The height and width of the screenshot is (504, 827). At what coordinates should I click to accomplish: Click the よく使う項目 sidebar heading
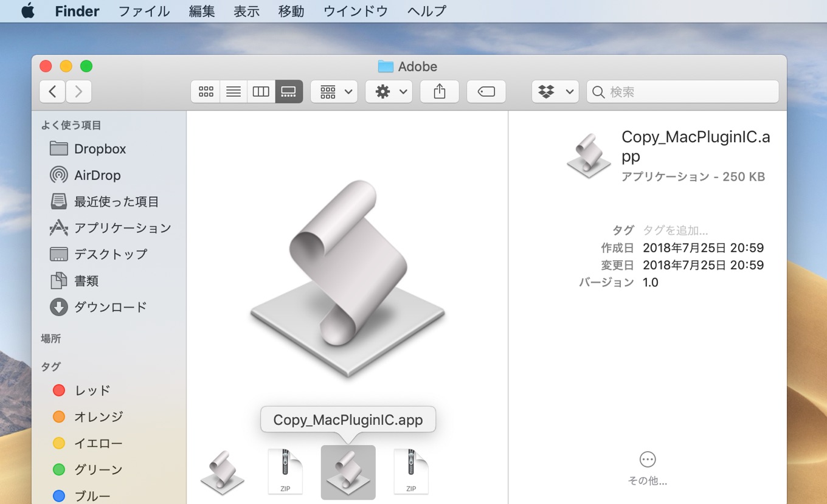(x=71, y=125)
